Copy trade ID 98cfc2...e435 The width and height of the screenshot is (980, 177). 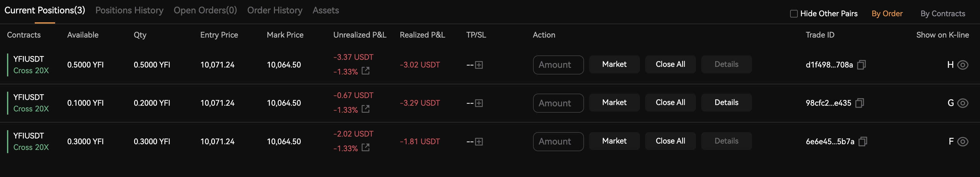tap(859, 103)
